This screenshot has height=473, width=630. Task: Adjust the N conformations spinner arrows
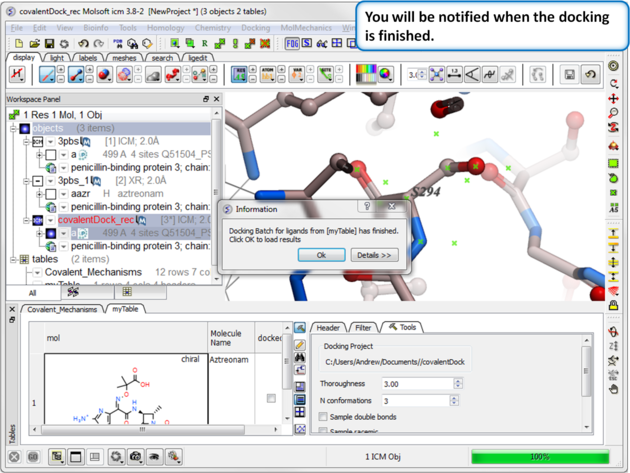point(454,401)
